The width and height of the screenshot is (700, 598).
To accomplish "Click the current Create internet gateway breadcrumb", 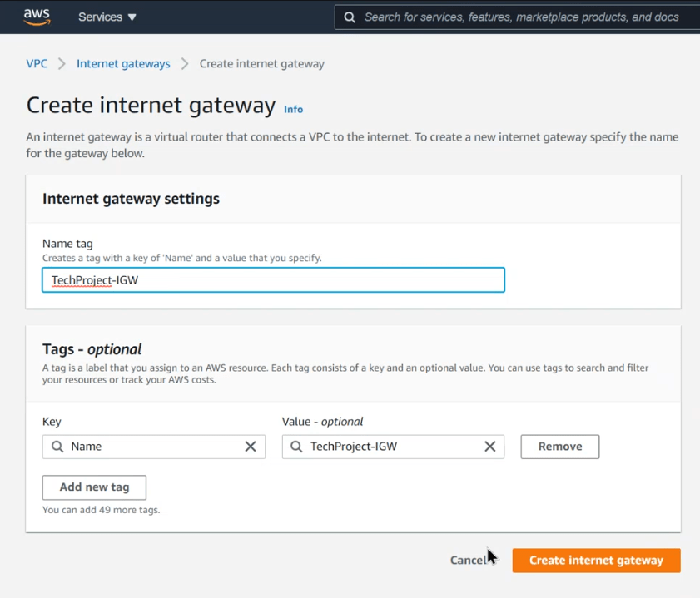I will 261,64.
